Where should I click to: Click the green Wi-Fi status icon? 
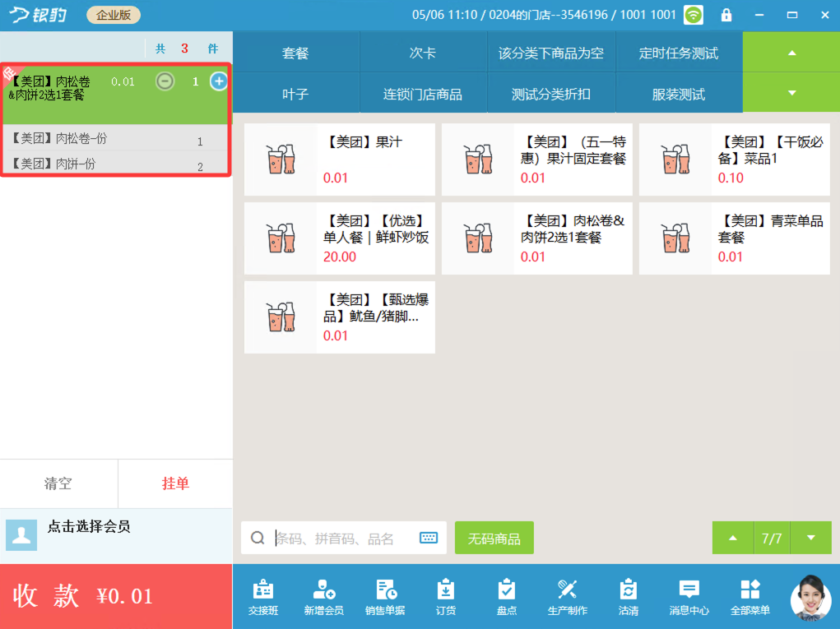coord(694,15)
